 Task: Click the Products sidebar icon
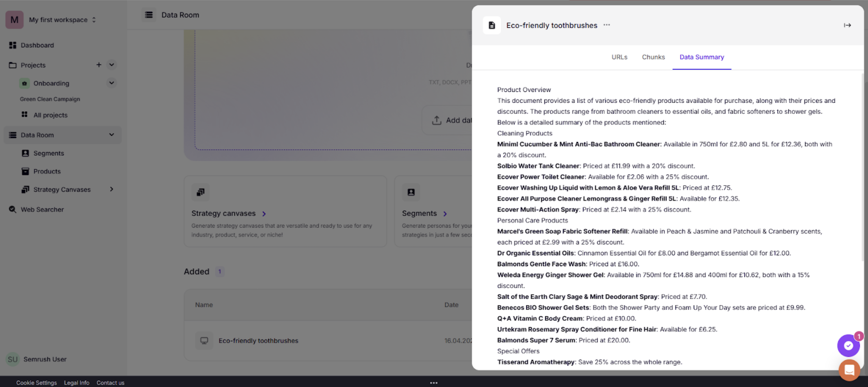25,171
